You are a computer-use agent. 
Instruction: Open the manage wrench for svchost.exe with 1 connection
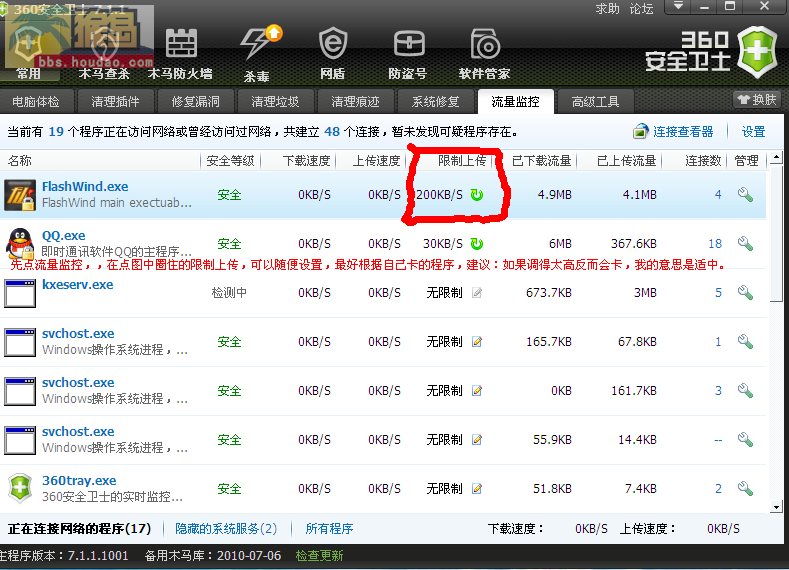pos(745,342)
